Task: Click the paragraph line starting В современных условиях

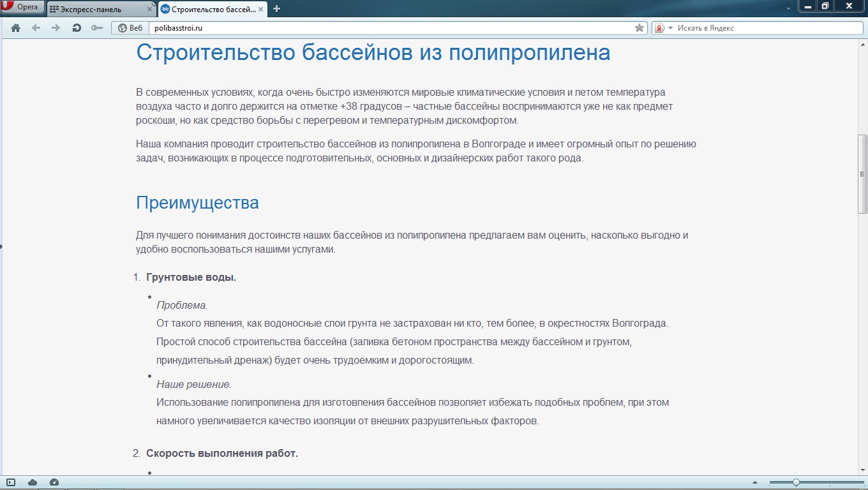Action: [401, 93]
